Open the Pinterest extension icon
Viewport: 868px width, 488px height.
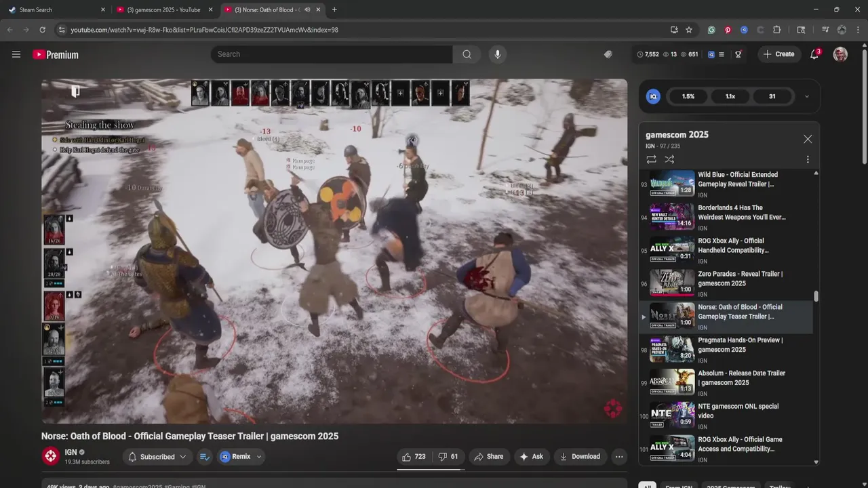tap(728, 30)
